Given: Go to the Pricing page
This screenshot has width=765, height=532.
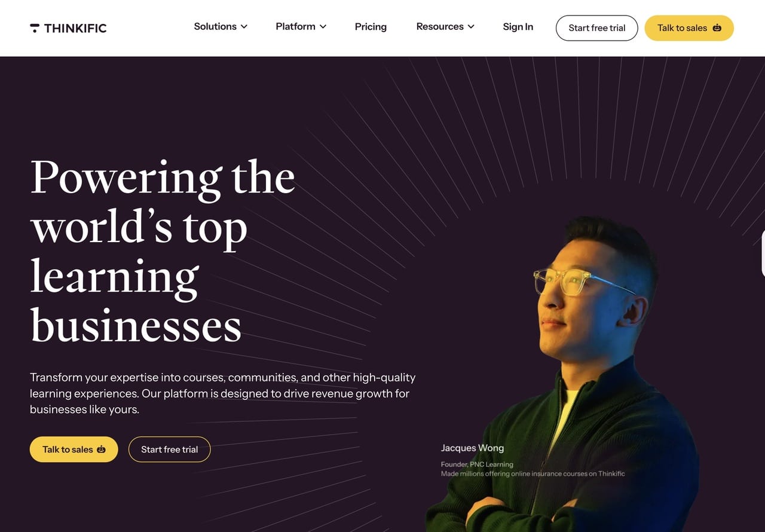Looking at the screenshot, I should click(371, 27).
